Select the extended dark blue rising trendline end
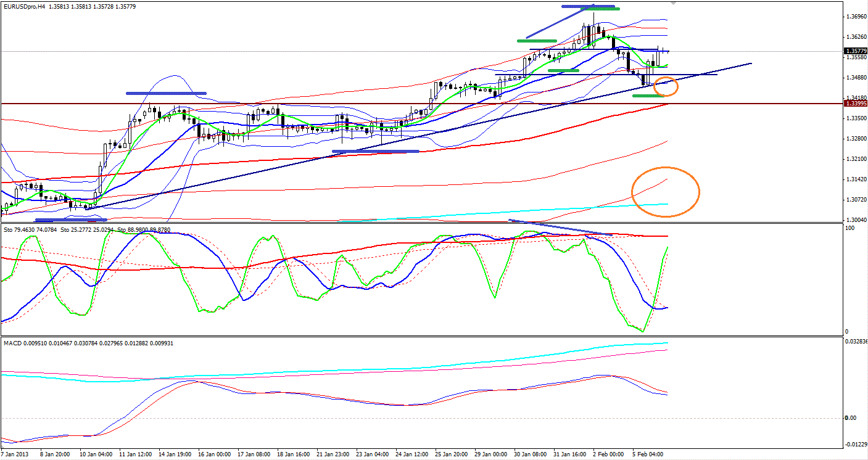 coord(750,64)
